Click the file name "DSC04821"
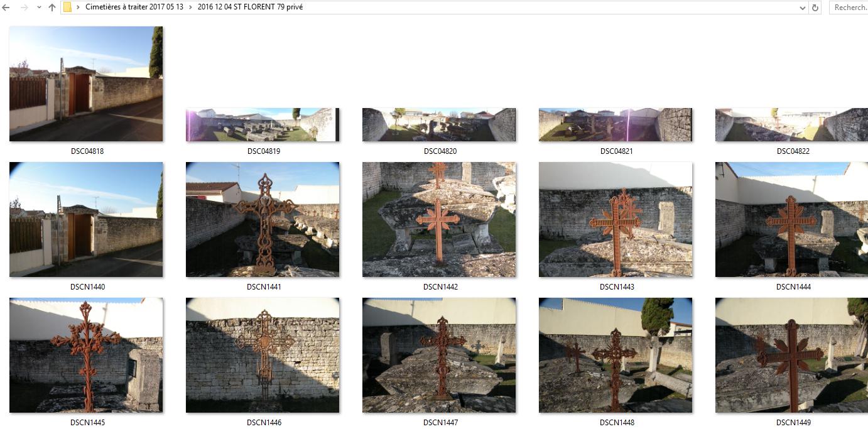Viewport: 868px width, 429px height. point(617,151)
